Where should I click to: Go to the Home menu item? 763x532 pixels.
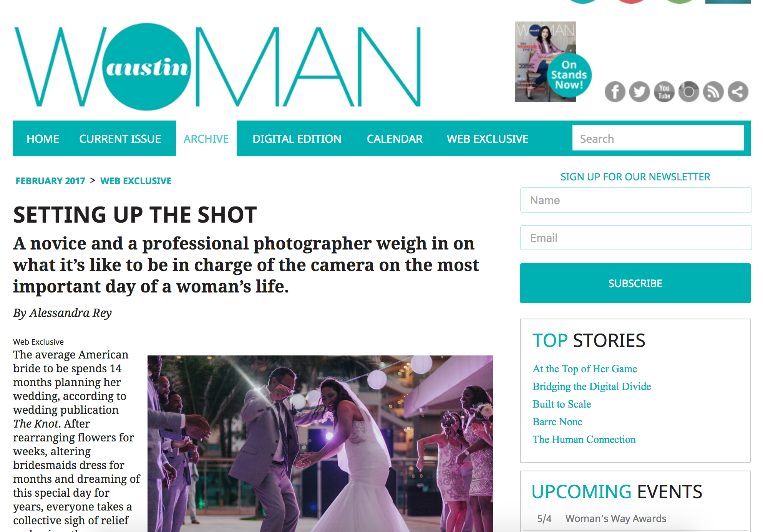pos(43,139)
